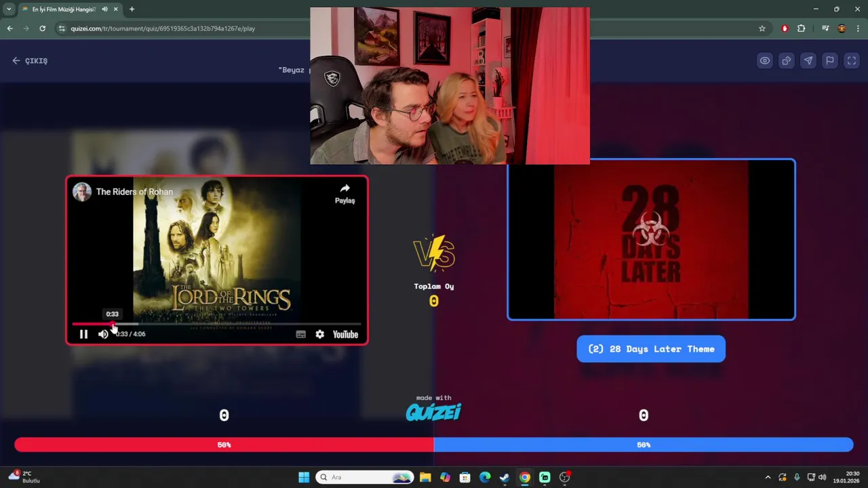Enter fullscreen with the quiz fullscreen icon
This screenshot has height=488, width=868.
pyautogui.click(x=852, y=60)
